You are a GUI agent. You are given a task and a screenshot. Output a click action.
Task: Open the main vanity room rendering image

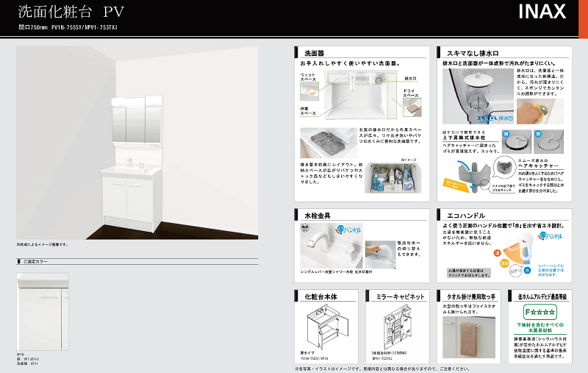coord(137,143)
